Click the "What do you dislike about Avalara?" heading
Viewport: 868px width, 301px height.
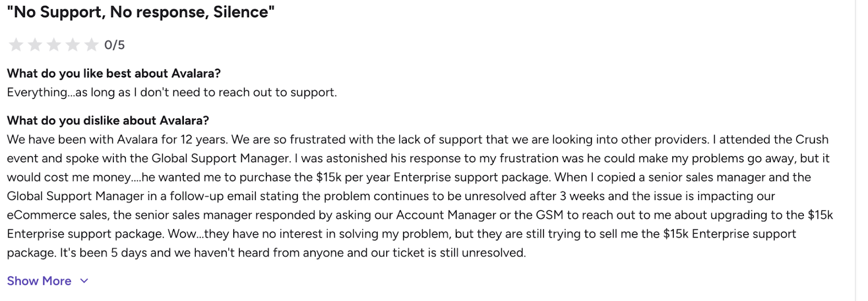pos(108,120)
